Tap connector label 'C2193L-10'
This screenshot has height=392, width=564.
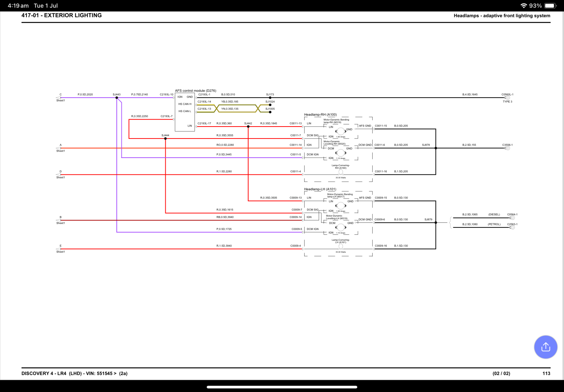point(167,94)
